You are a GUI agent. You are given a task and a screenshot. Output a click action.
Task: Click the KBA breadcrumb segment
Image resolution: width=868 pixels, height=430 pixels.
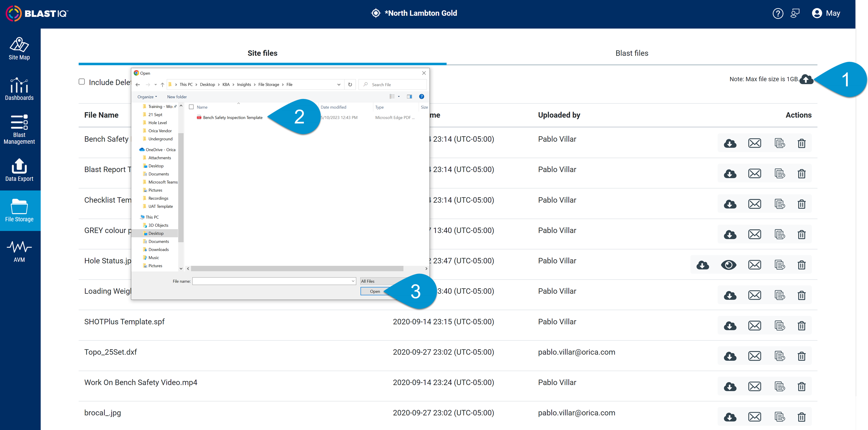point(226,84)
